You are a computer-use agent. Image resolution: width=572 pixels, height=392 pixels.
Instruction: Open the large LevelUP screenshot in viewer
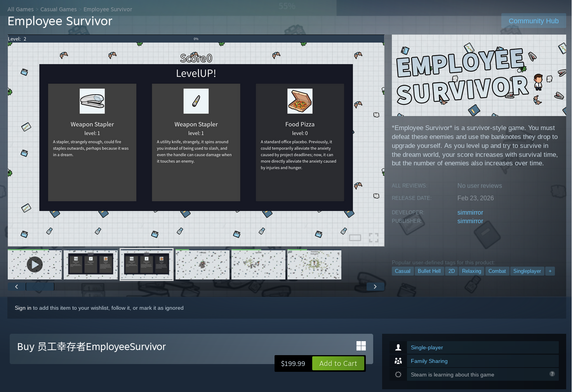(x=196, y=140)
